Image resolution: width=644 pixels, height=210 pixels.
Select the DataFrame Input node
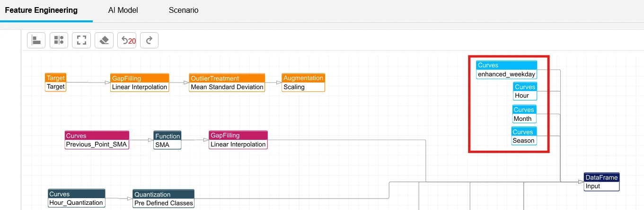coord(601,182)
